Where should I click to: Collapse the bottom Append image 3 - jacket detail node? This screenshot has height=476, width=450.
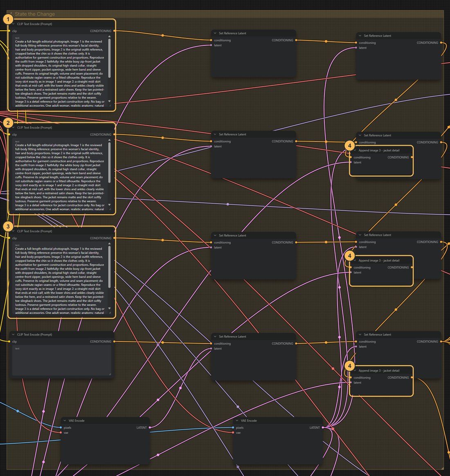coord(355,370)
